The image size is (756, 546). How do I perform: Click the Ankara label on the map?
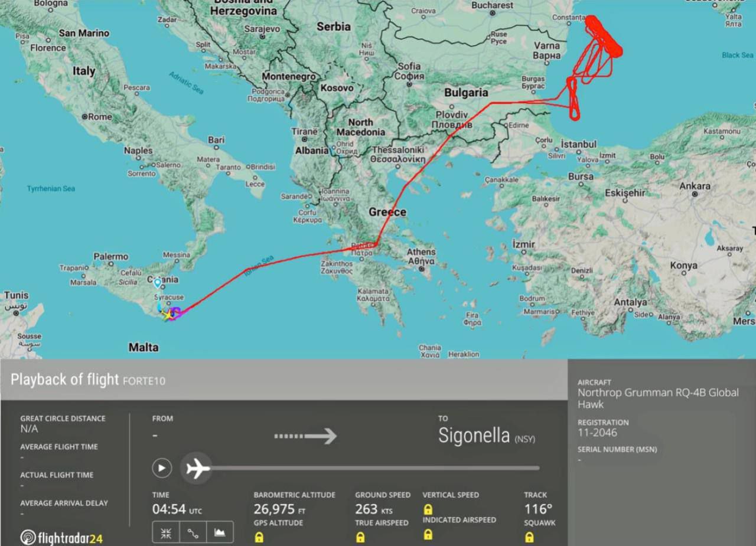click(x=695, y=187)
